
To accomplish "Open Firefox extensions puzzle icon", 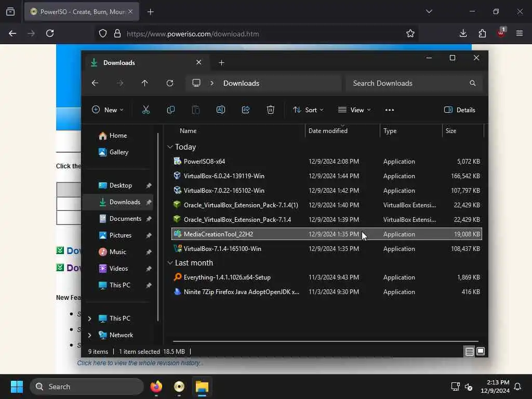I will point(482,33).
